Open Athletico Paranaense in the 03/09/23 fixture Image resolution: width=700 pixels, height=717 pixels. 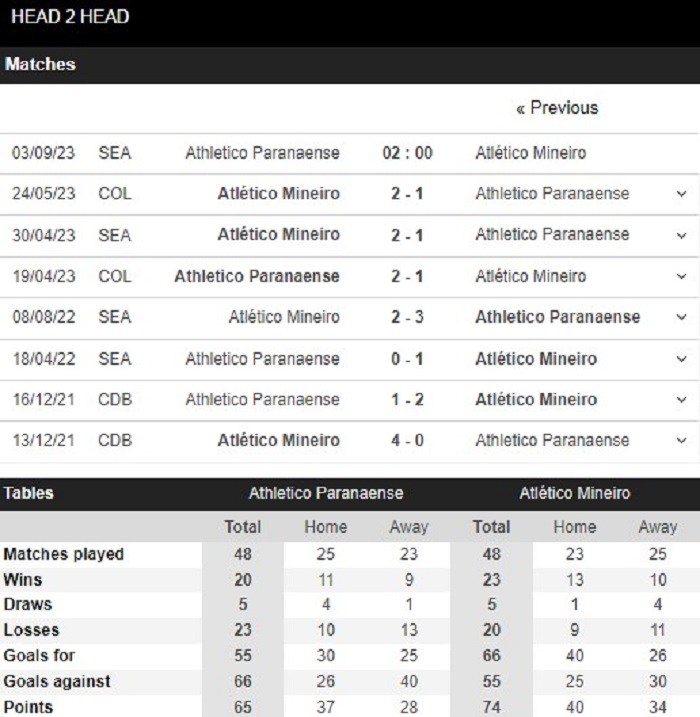click(262, 153)
